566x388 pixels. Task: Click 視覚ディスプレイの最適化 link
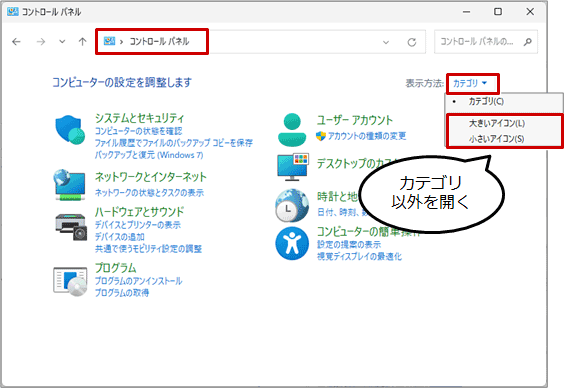(x=359, y=256)
